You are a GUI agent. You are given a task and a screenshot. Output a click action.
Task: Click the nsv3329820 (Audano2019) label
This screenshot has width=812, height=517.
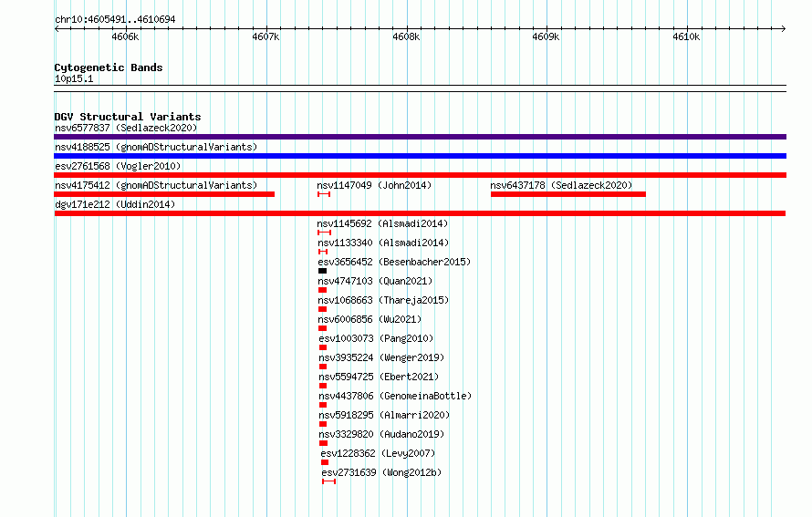tap(381, 434)
